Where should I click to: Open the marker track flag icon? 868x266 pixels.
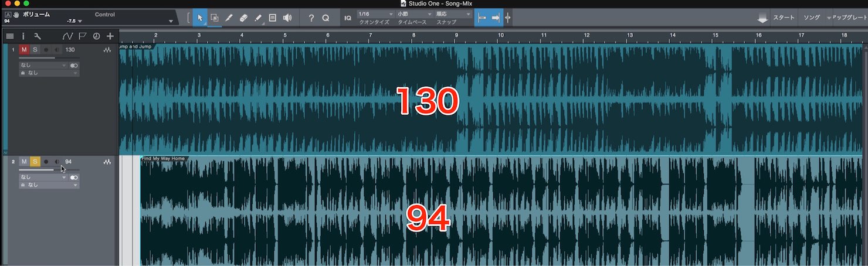pos(82,36)
